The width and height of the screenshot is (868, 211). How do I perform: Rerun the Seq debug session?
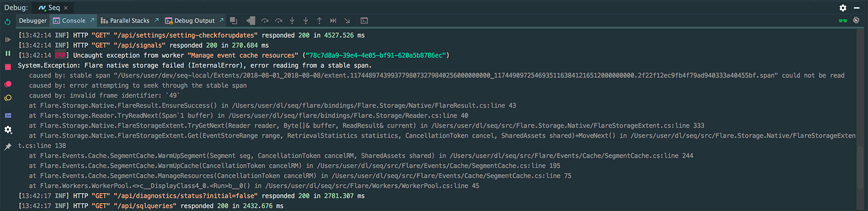(x=7, y=22)
